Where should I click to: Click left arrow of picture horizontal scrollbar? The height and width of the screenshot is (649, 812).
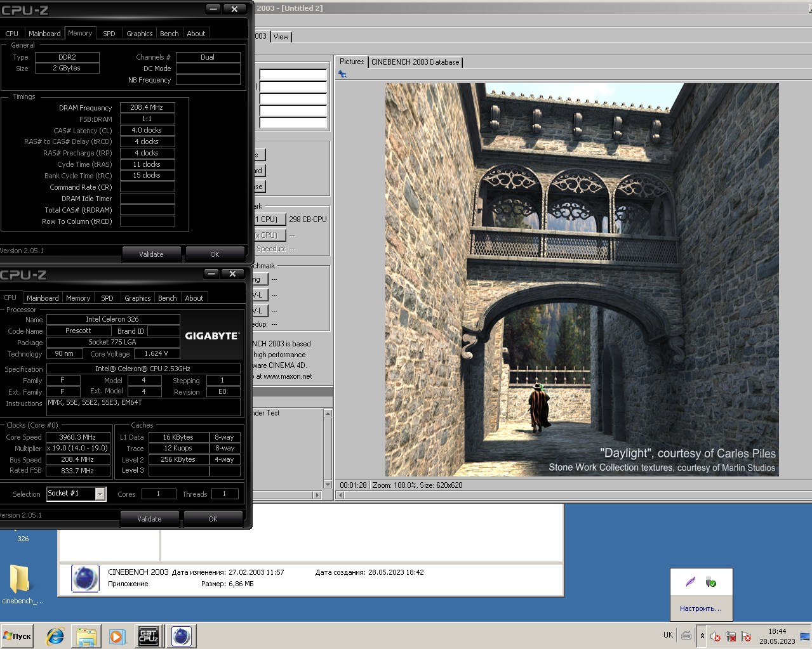(340, 495)
